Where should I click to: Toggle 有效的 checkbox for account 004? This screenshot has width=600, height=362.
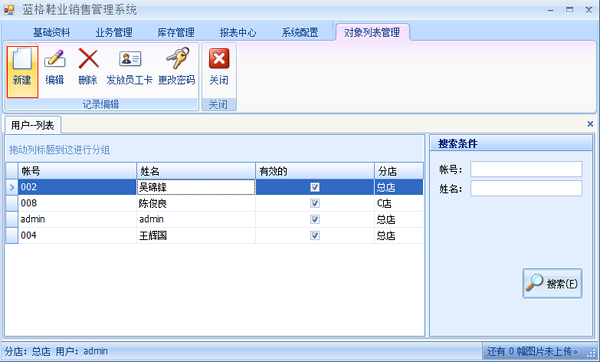pyautogui.click(x=315, y=235)
